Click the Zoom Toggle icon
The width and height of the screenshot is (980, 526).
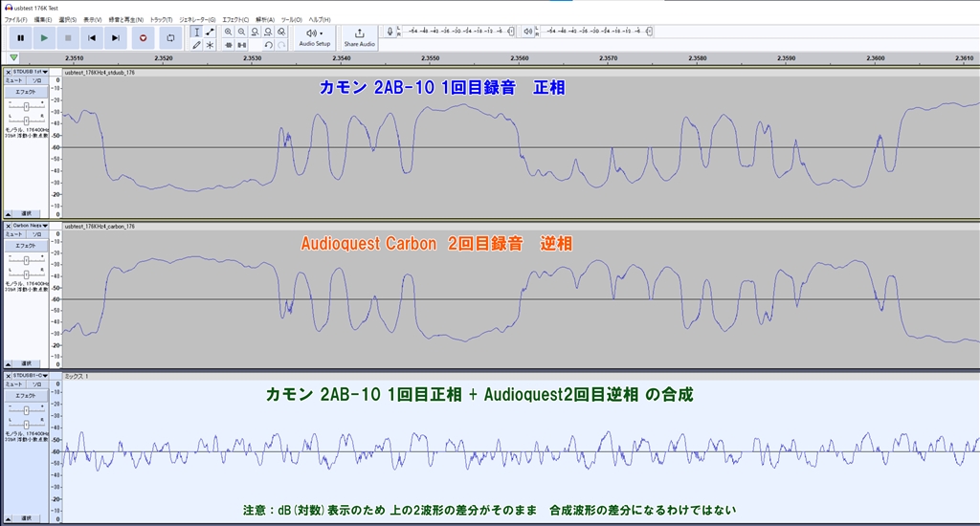click(282, 32)
